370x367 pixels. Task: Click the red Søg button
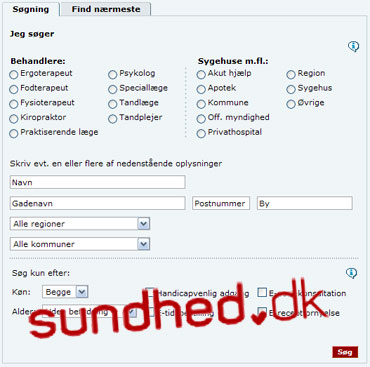pos(345,352)
